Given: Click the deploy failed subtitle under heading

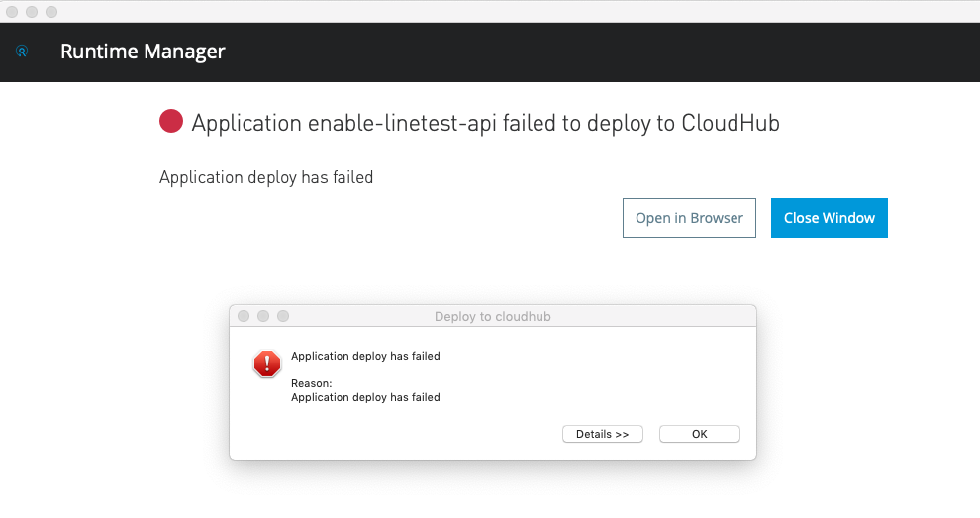Looking at the screenshot, I should 265,178.
